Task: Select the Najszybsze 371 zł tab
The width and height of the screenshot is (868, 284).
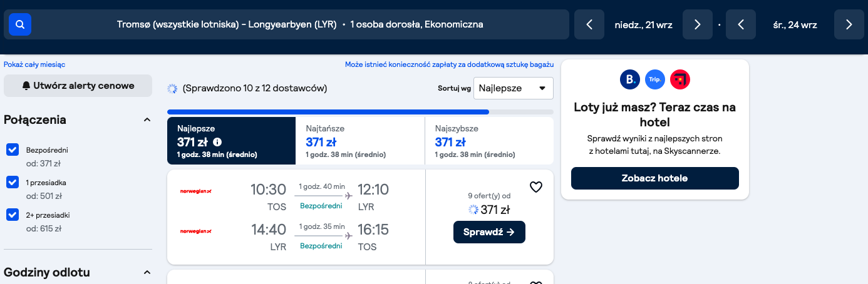Action: (489, 141)
